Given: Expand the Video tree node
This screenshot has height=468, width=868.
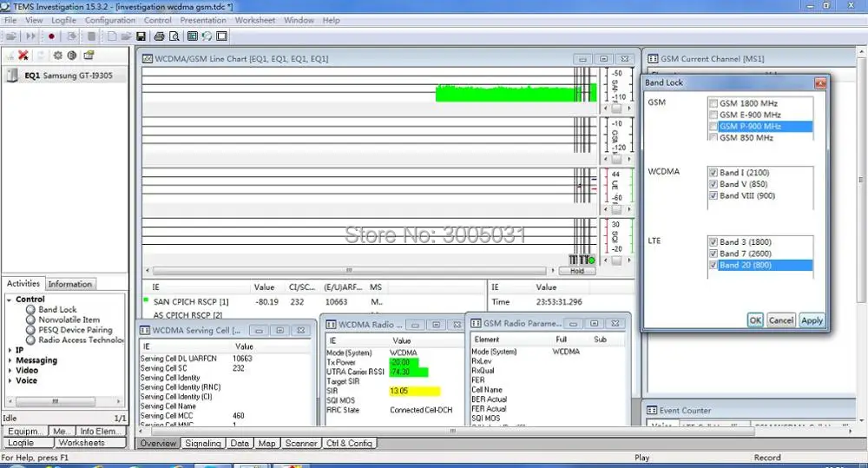Looking at the screenshot, I should click(10, 371).
